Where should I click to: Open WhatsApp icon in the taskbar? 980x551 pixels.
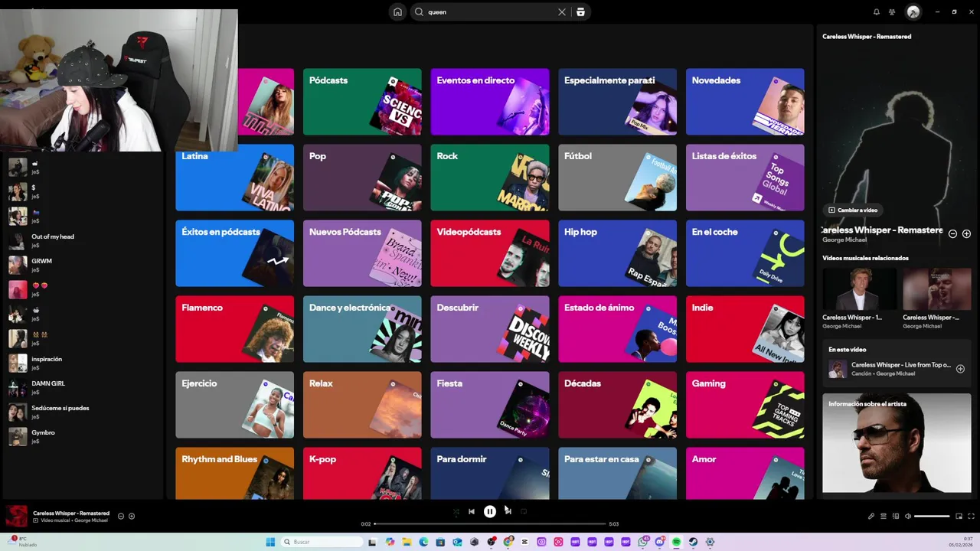pos(642,542)
